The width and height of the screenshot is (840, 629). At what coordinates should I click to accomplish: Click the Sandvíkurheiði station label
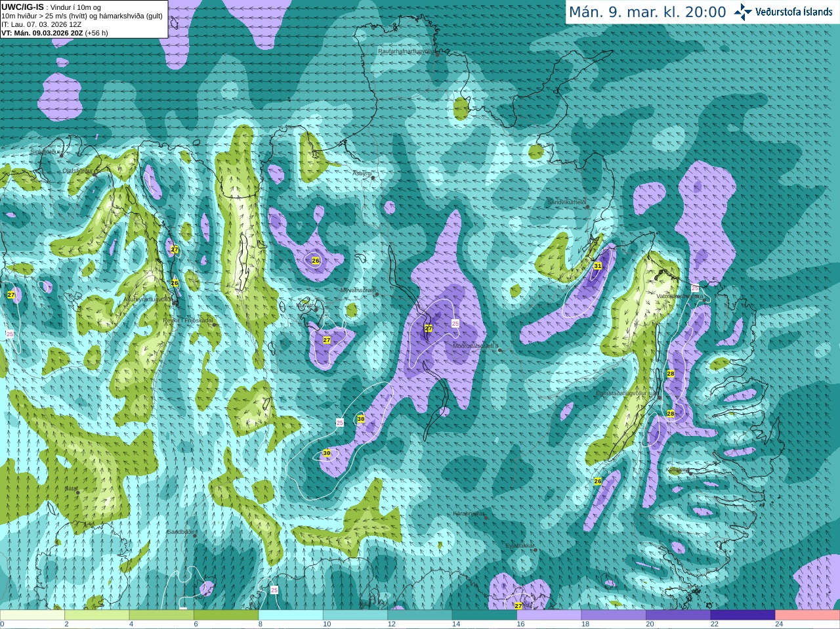click(x=567, y=202)
